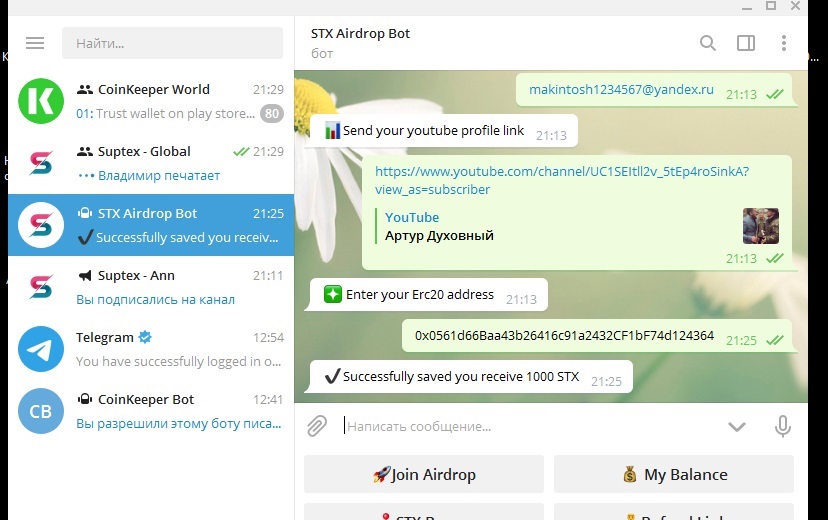Viewport: 828px width, 520px height.
Task: Maximize the Telegram window
Action: click(770, 6)
